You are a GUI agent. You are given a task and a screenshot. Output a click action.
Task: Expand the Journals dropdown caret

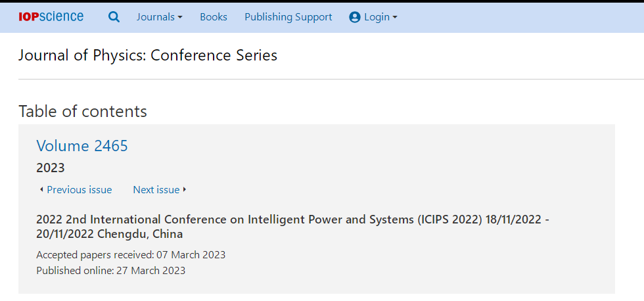pos(180,17)
